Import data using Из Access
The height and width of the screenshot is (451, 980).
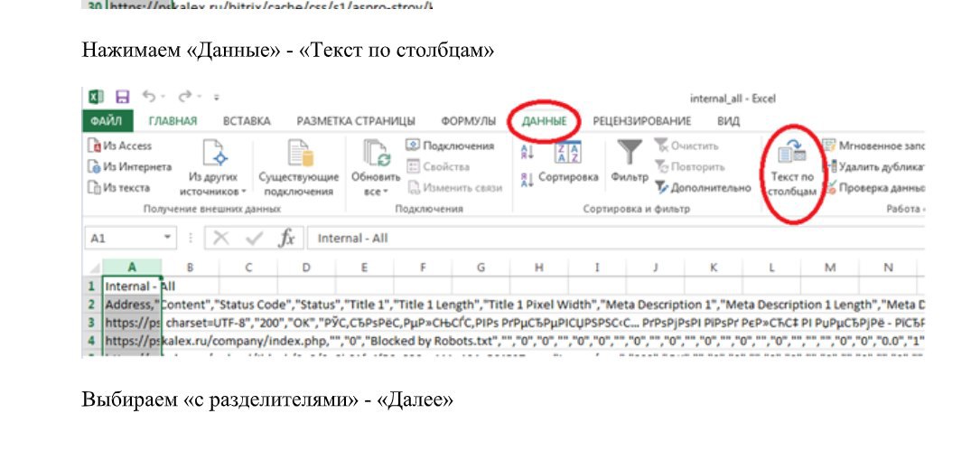(x=120, y=146)
